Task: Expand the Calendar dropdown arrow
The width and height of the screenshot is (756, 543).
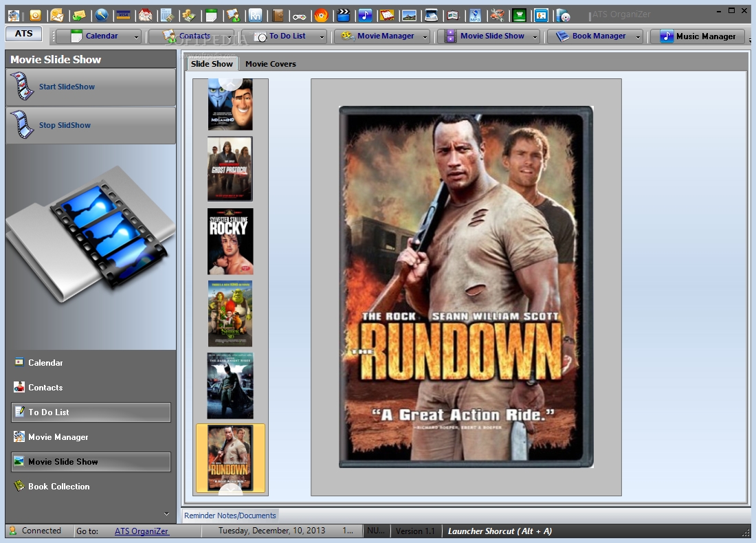Action: pyautogui.click(x=137, y=36)
